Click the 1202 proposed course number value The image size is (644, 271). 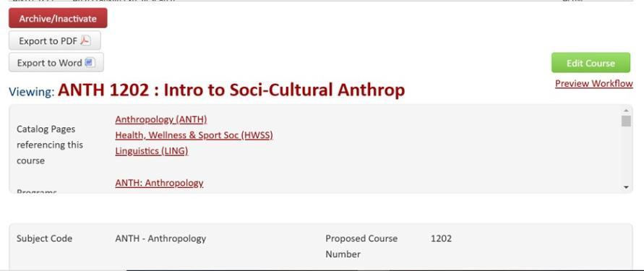click(x=441, y=238)
